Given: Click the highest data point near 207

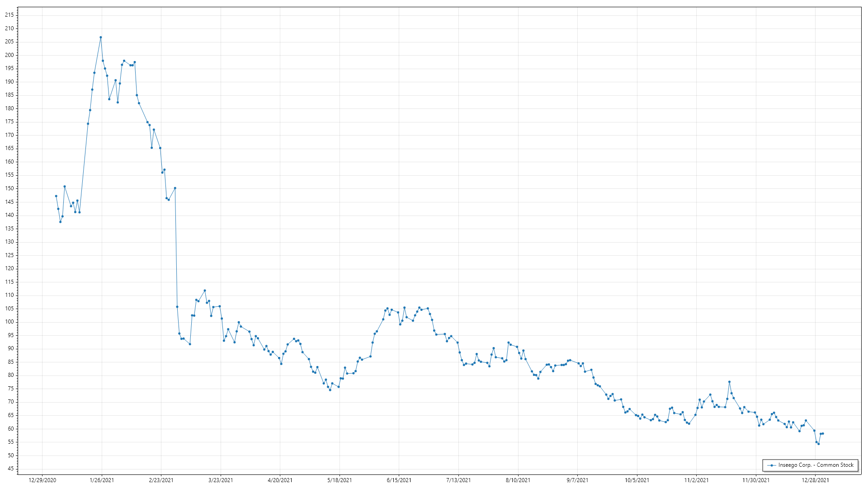Looking at the screenshot, I should coord(101,38).
